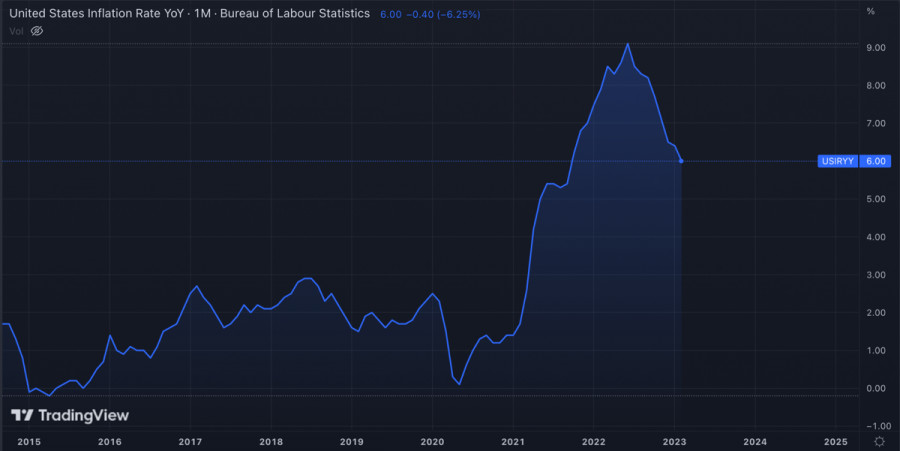Click the 2023 label on the time axis
This screenshot has width=900, height=451.
(674, 442)
